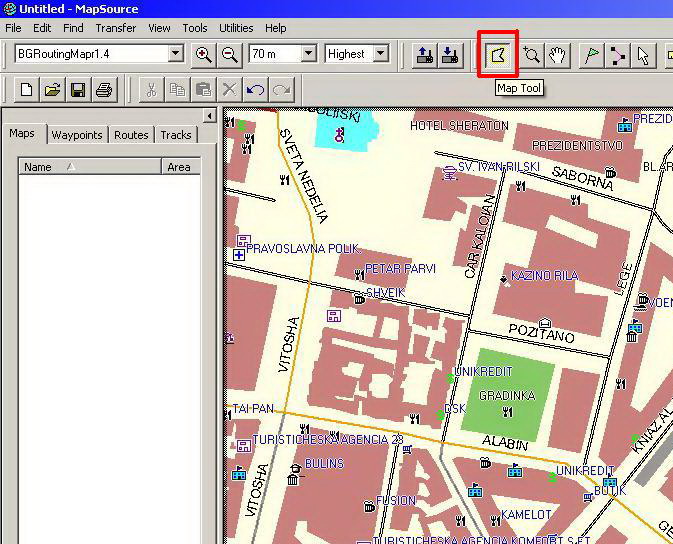Open the View menu
Screen dimensions: 673x544
click(159, 28)
